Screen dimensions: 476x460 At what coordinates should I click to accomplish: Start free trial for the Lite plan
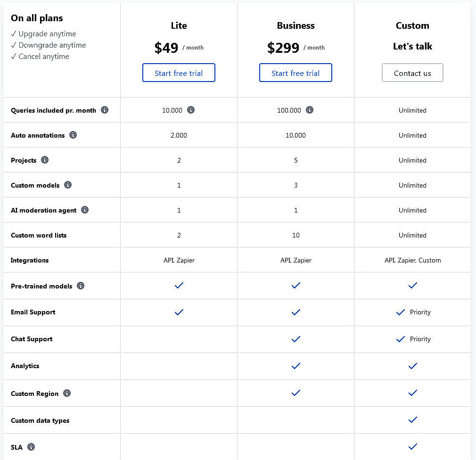179,73
